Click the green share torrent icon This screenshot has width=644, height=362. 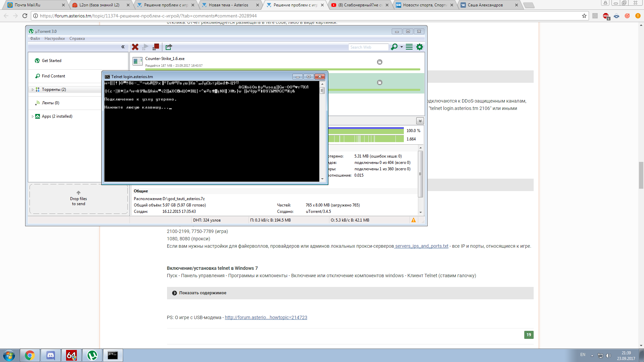[169, 47]
